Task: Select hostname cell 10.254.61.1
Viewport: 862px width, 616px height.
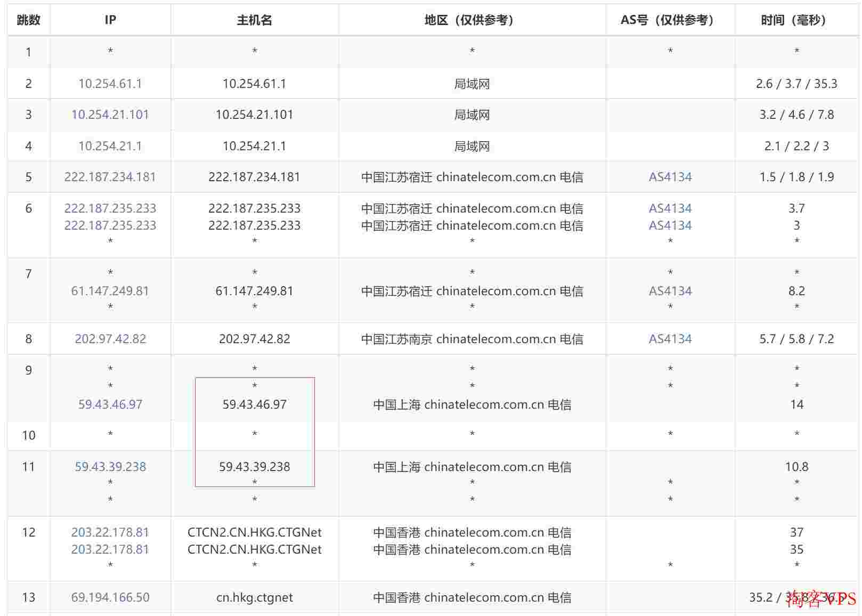Action: click(x=255, y=84)
